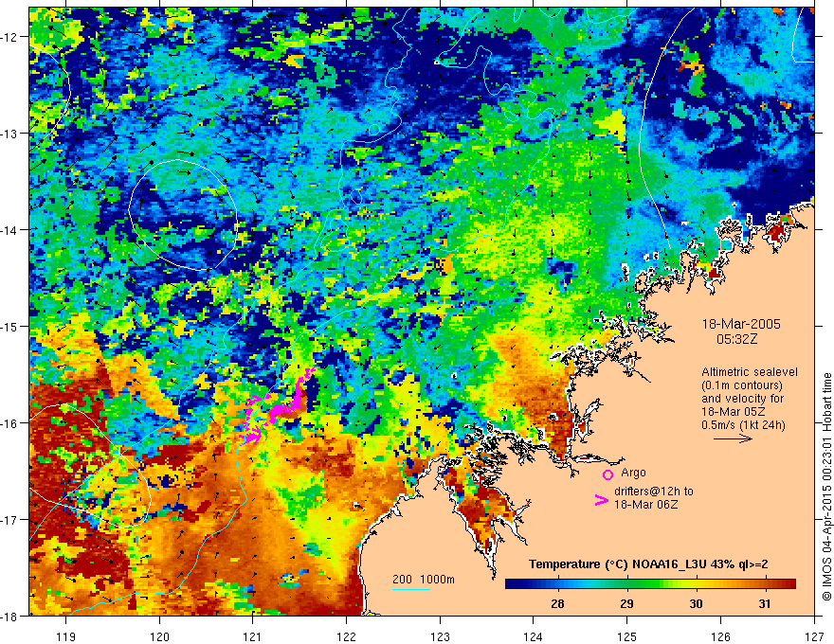Click the longitude axis label '119'
The image size is (834, 644).
click(66, 636)
